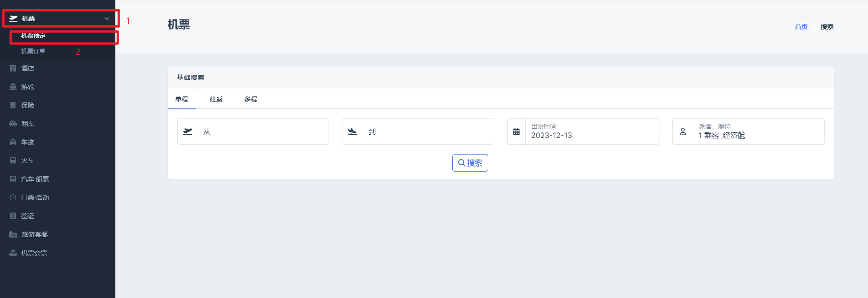This screenshot has height=298, width=868.
Task: Open the passengers and cabin class selector
Action: click(748, 131)
